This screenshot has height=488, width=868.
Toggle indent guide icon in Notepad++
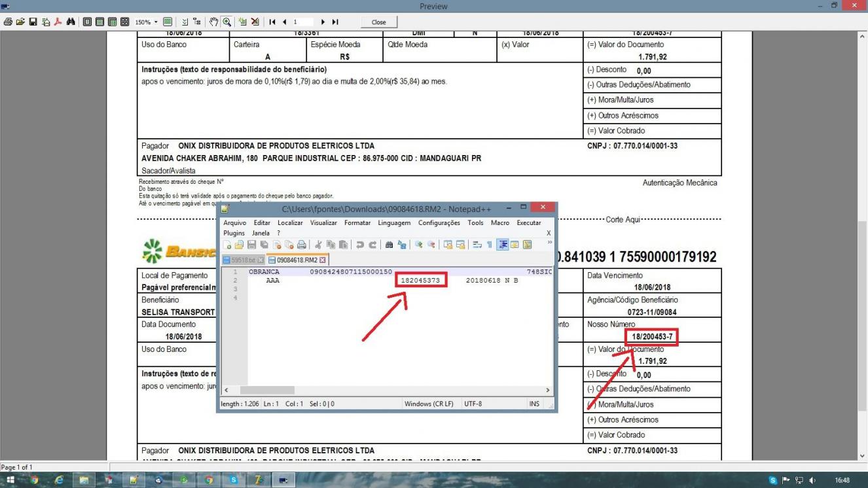click(503, 245)
